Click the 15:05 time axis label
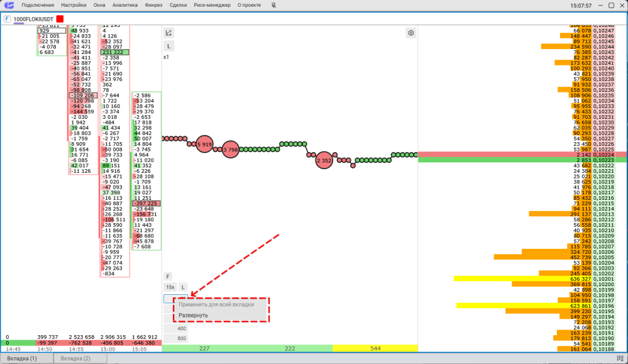This screenshot has height=364, width=628. tap(139, 349)
